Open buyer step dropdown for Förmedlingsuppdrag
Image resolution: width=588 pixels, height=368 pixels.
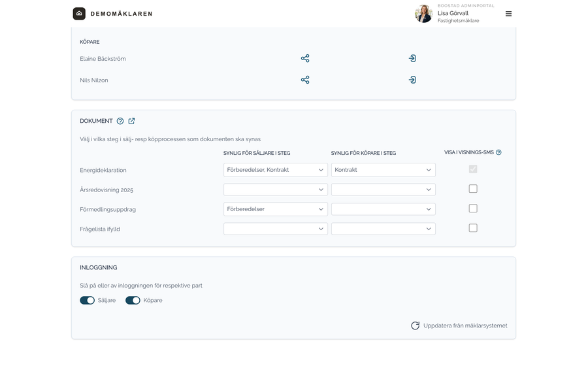pos(384,209)
